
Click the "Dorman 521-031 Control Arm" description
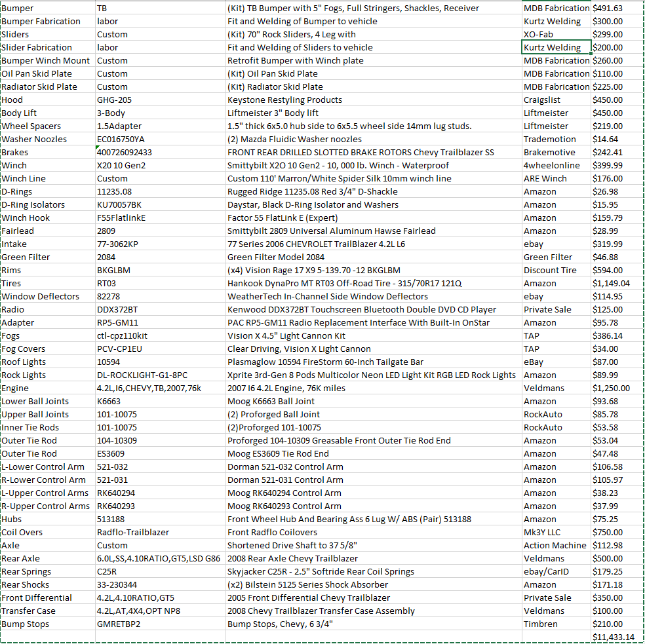(x=374, y=480)
